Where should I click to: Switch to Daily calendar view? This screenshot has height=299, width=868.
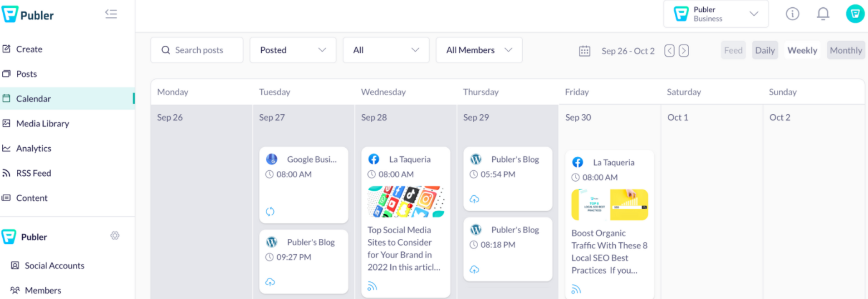[x=765, y=50]
